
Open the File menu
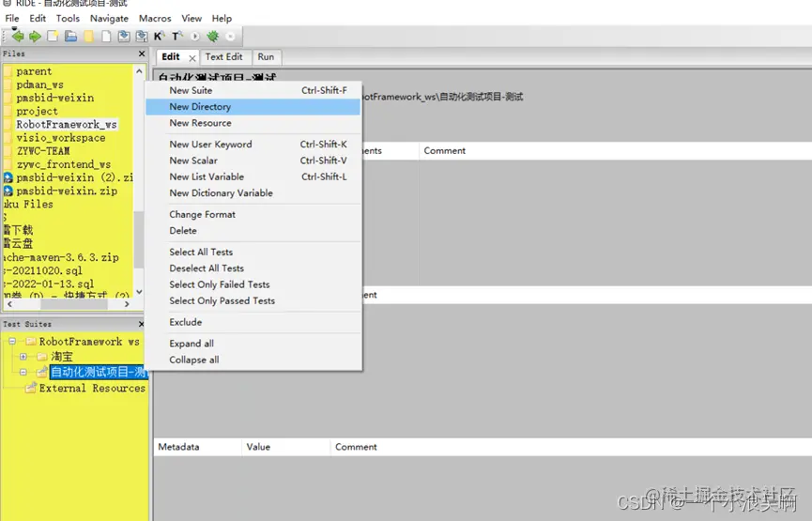tap(12, 18)
